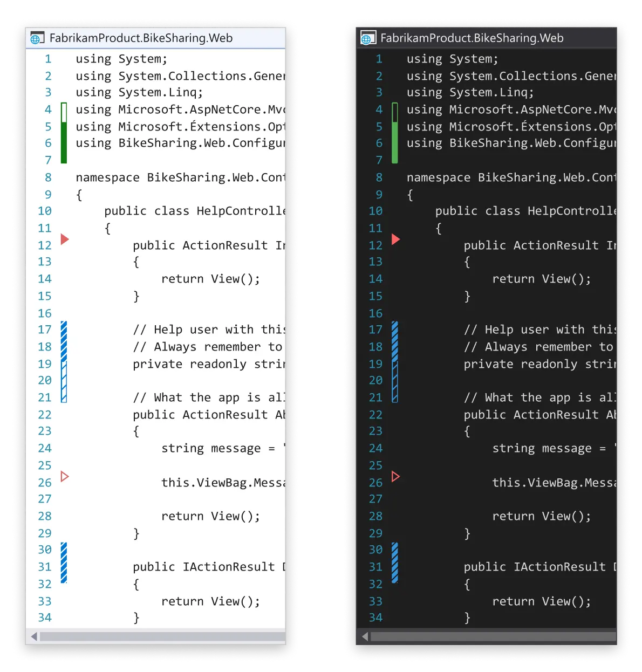This screenshot has height=672, width=642.
Task: Select the light theme FabrikamProduct.BikeSharing.Web tab
Action: (x=141, y=38)
